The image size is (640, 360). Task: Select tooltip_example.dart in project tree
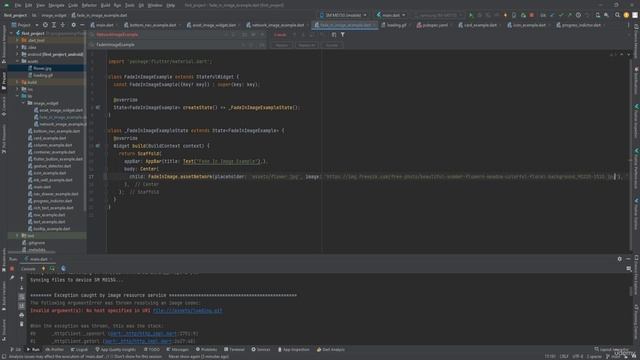(51, 229)
